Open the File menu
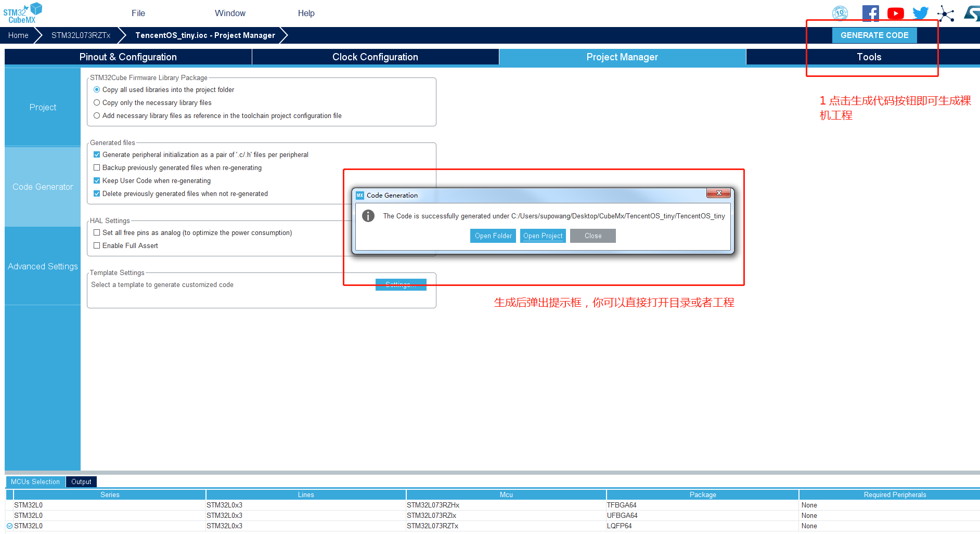980x534 pixels. click(138, 13)
